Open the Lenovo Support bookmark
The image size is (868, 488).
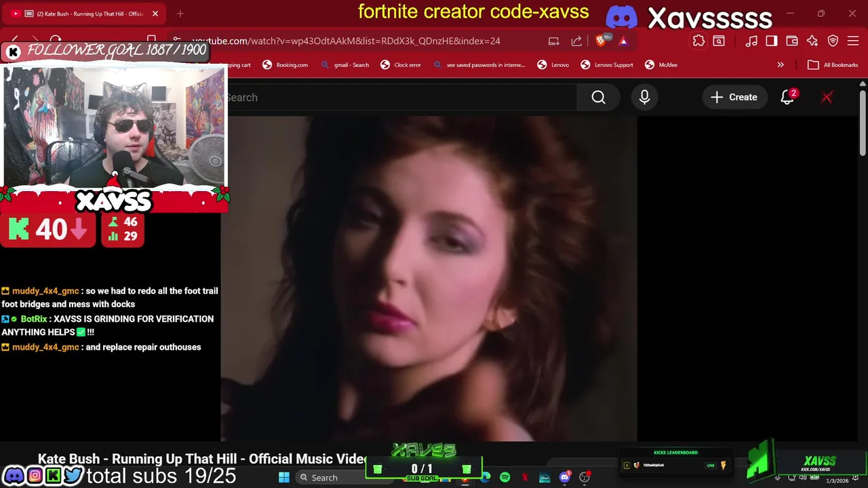[607, 65]
